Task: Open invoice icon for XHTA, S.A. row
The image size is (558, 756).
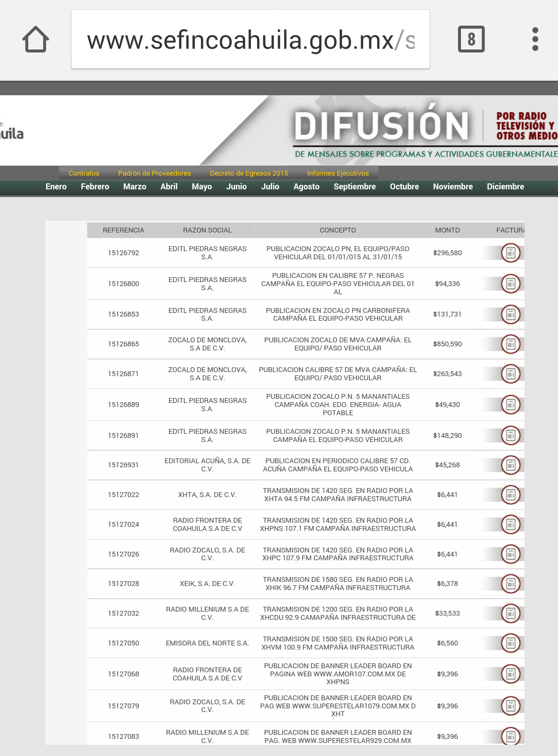Action: tap(510, 495)
